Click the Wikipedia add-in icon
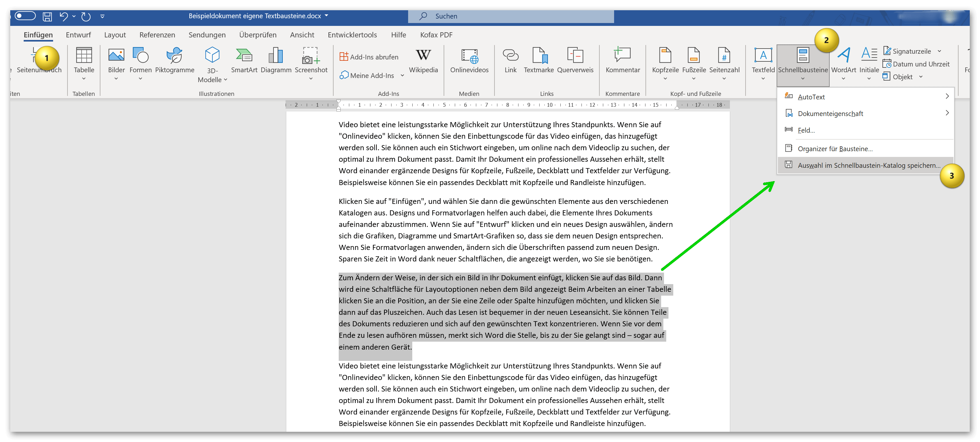 point(423,55)
